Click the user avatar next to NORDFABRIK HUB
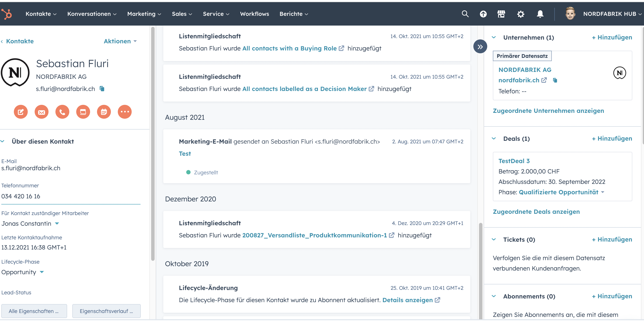 (x=571, y=14)
